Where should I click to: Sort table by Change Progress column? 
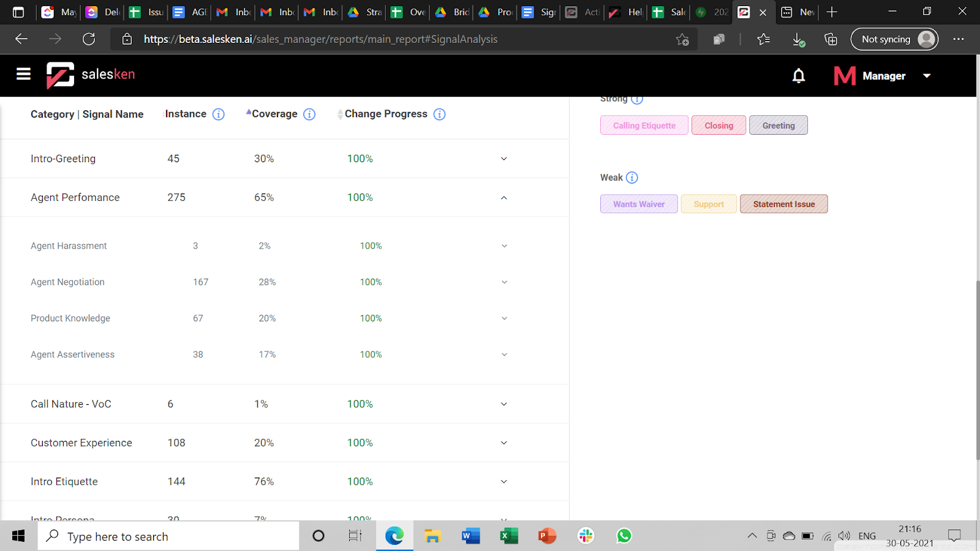click(340, 114)
